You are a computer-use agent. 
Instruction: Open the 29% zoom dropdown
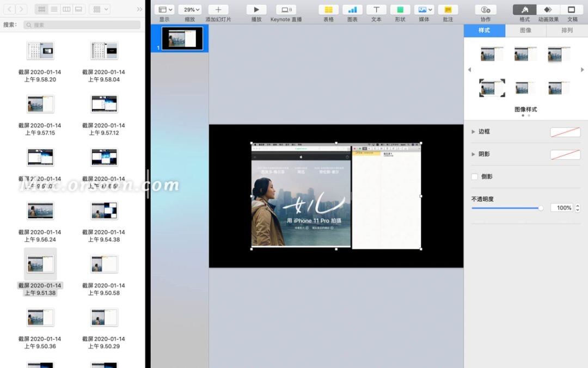(x=190, y=9)
